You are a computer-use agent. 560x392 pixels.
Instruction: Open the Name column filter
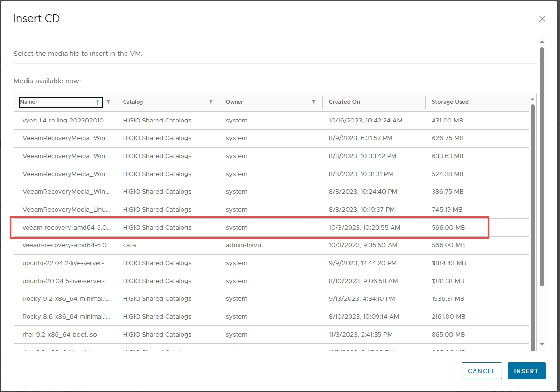[108, 102]
